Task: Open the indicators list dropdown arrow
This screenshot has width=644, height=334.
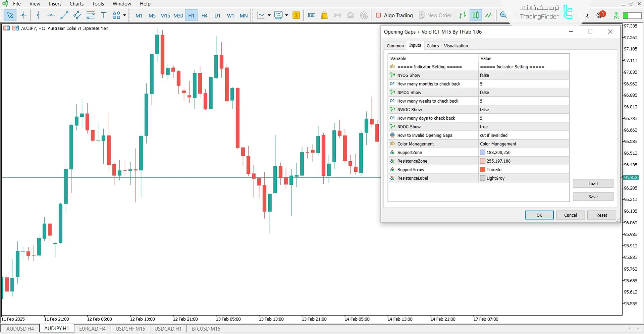Action: pos(269,15)
